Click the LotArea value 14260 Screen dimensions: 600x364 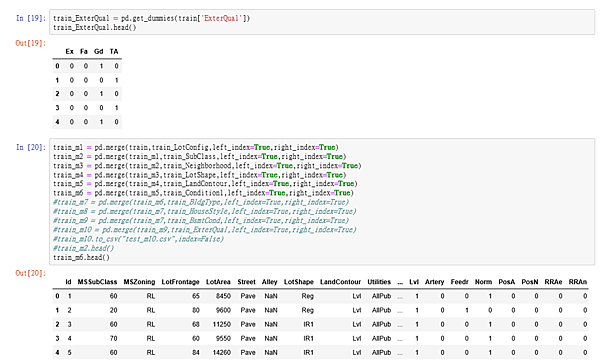[x=222, y=352]
